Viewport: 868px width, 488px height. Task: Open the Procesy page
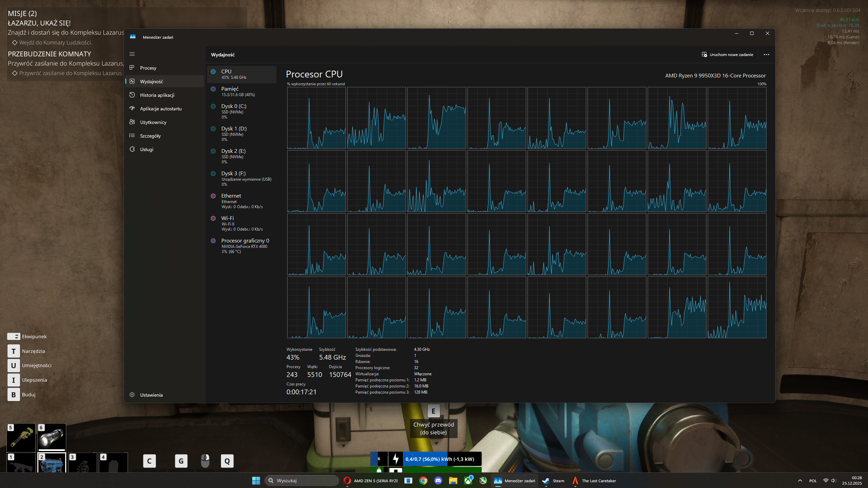(148, 68)
